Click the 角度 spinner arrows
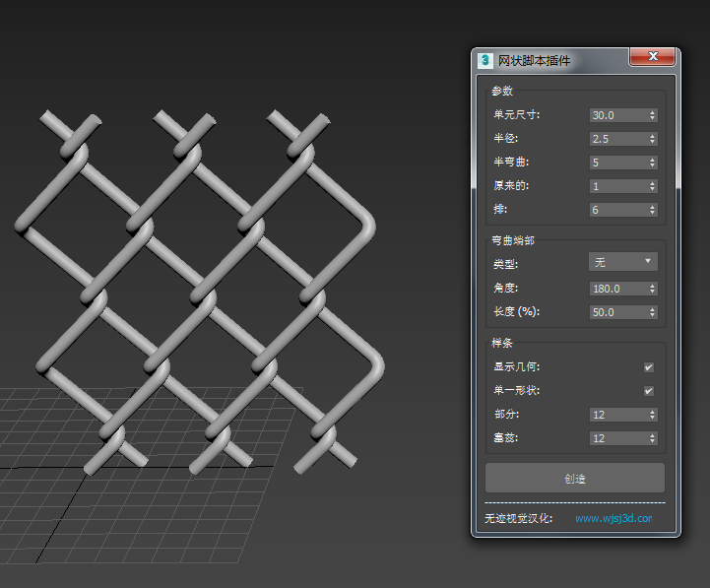710x588 pixels. [653, 289]
